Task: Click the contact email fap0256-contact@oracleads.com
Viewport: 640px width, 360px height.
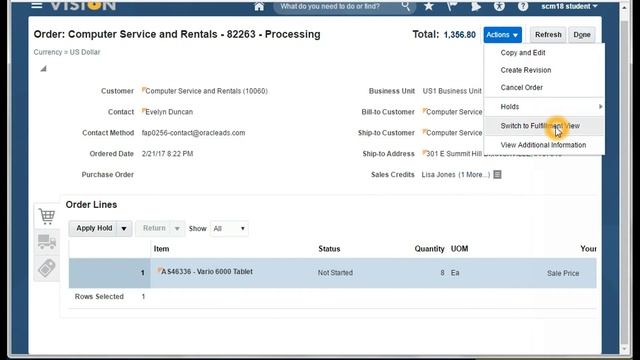Action: pos(193,133)
